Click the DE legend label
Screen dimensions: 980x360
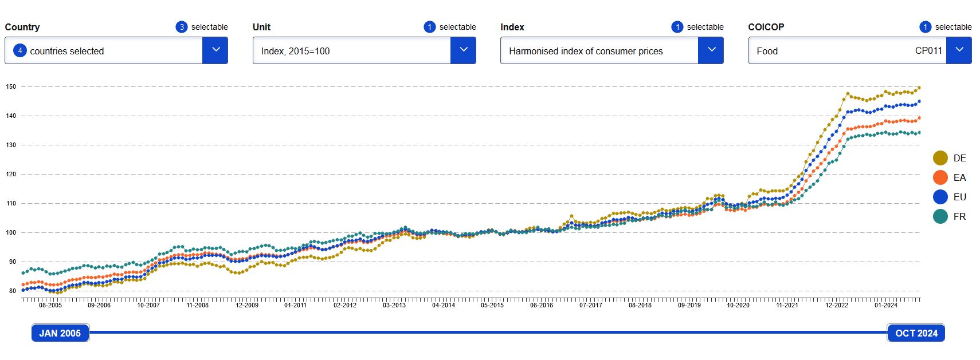pyautogui.click(x=959, y=158)
